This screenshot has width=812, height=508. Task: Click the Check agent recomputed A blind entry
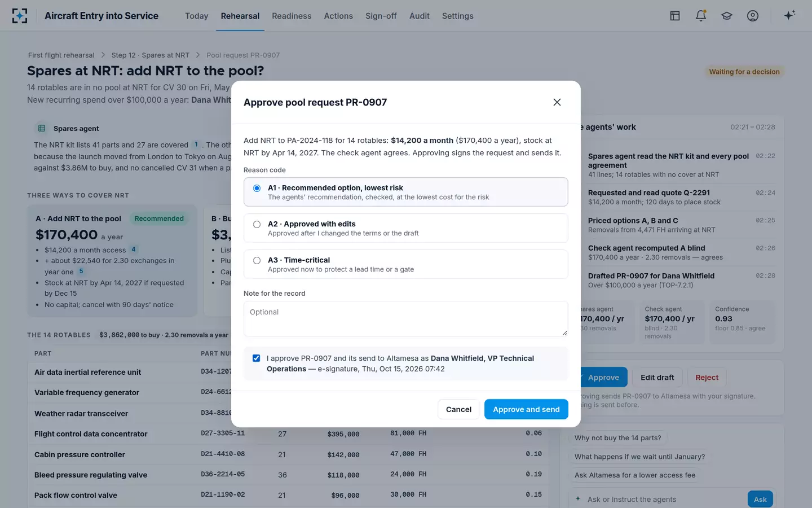point(682,252)
